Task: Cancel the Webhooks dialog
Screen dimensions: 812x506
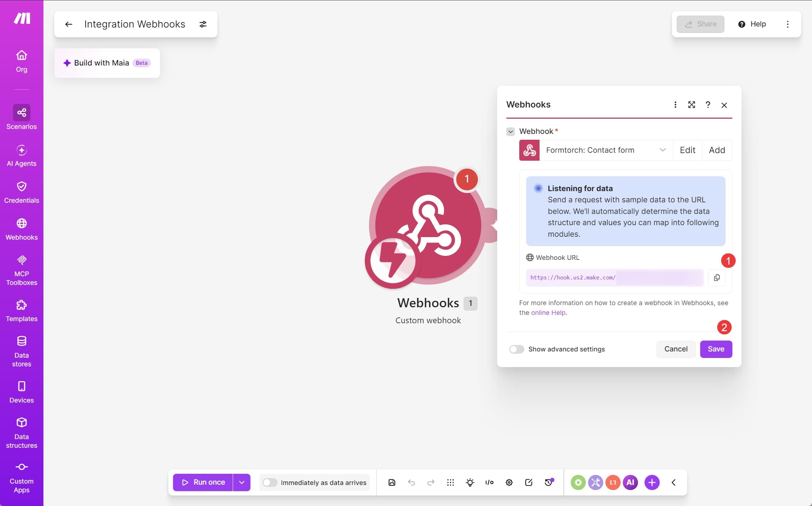Action: click(x=676, y=349)
